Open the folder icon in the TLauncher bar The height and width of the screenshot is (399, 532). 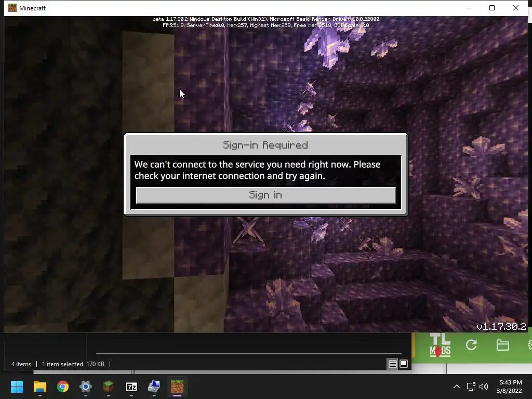(503, 345)
